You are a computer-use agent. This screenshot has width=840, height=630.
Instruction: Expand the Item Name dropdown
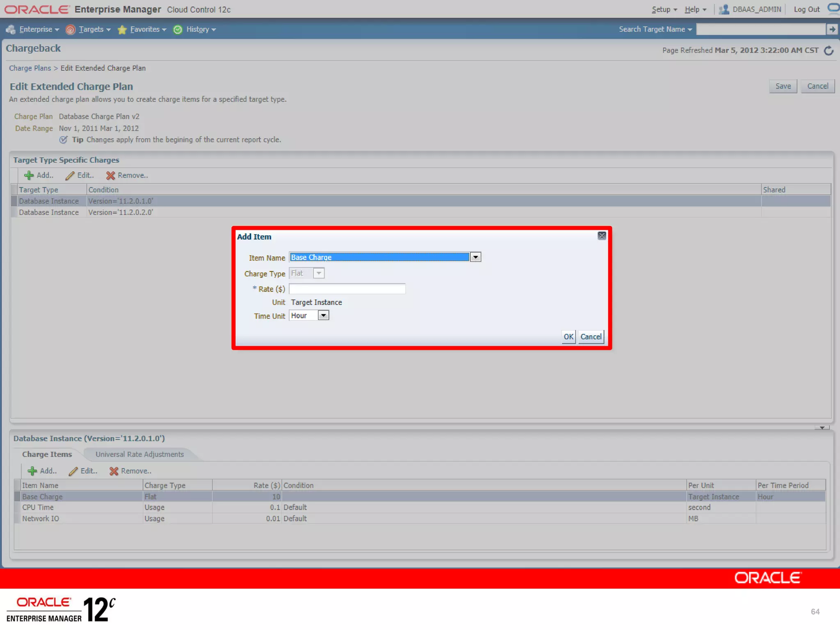(x=475, y=257)
